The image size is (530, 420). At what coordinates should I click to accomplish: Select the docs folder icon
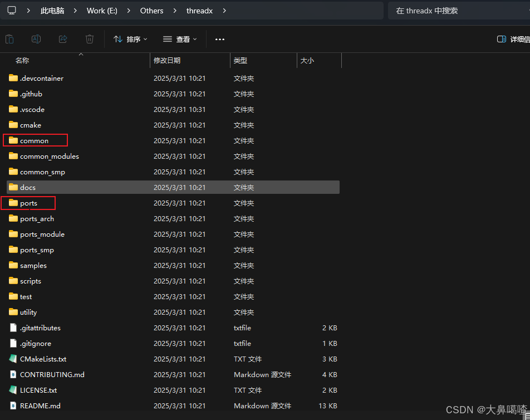13,187
